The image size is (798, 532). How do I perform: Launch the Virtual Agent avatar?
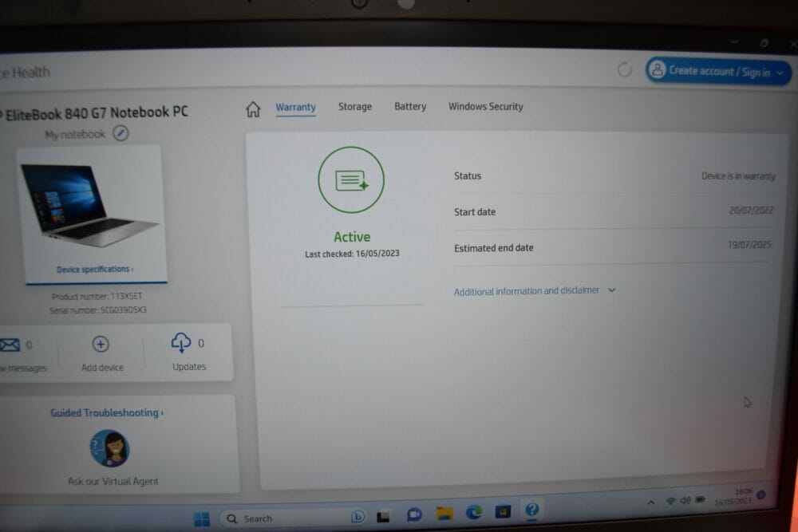[110, 448]
